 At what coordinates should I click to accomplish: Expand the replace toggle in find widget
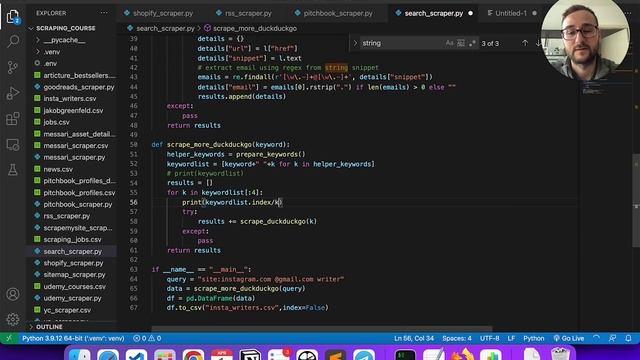point(355,43)
